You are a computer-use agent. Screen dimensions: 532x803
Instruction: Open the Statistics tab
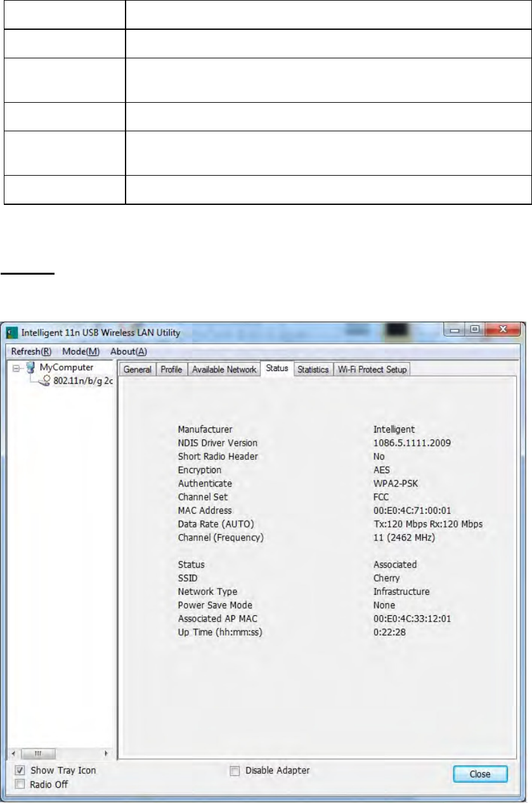click(x=313, y=369)
